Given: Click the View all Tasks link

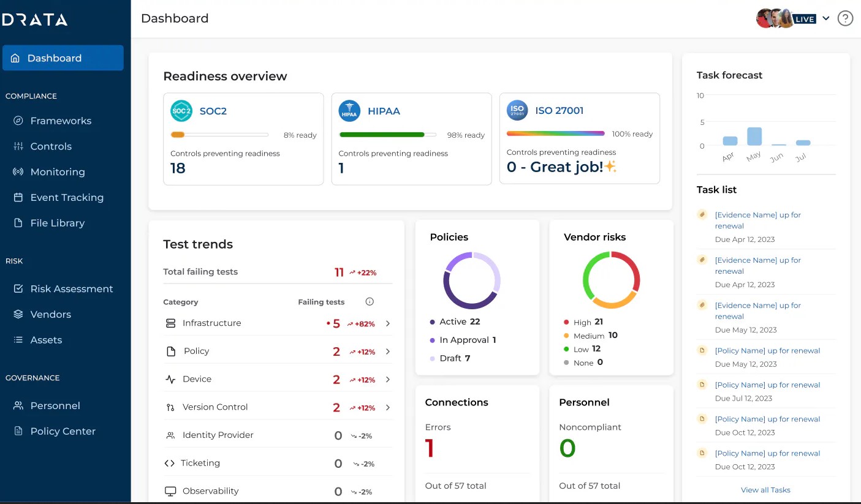Looking at the screenshot, I should click(765, 490).
